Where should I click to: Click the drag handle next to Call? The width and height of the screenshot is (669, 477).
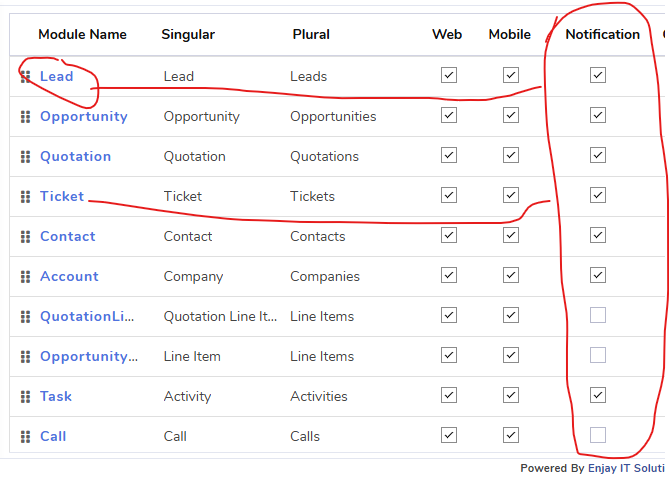pyautogui.click(x=26, y=436)
